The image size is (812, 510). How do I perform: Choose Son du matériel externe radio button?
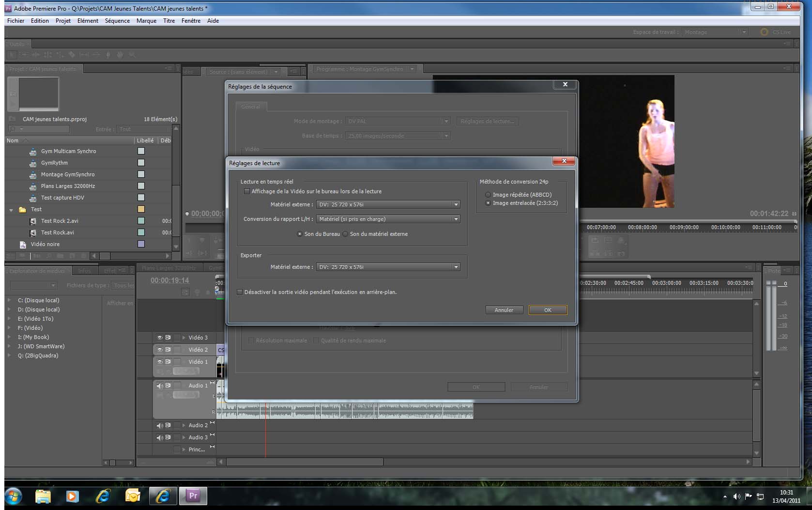[345, 234]
